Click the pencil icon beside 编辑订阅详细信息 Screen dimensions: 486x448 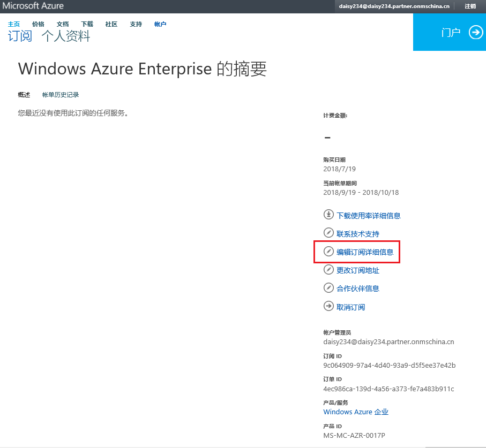tap(328, 252)
